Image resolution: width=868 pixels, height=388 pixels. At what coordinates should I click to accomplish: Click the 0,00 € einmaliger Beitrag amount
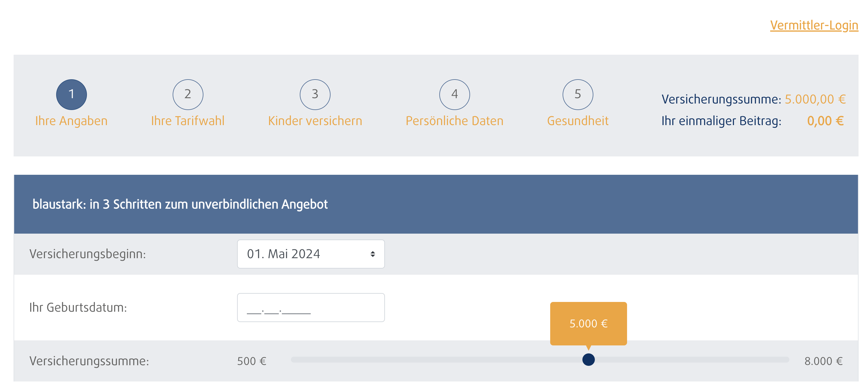(x=825, y=121)
